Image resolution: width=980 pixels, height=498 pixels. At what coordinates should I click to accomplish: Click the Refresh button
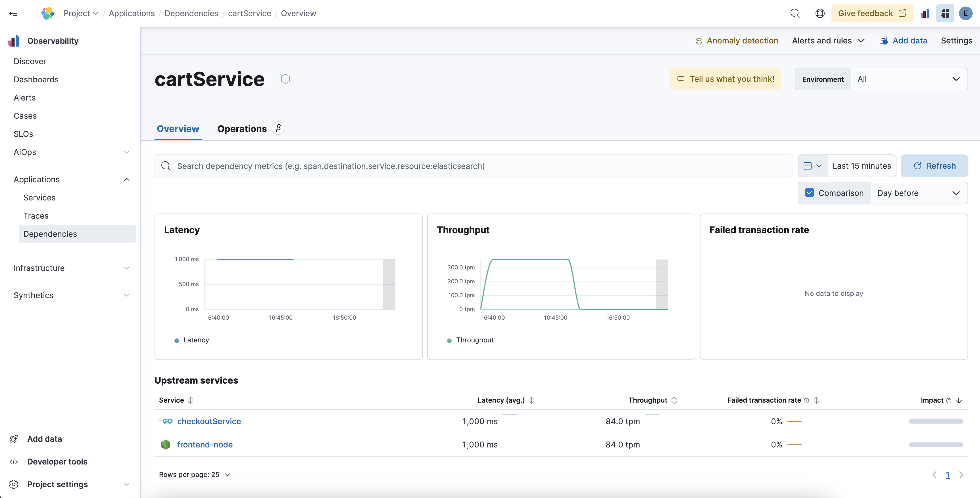pyautogui.click(x=934, y=166)
